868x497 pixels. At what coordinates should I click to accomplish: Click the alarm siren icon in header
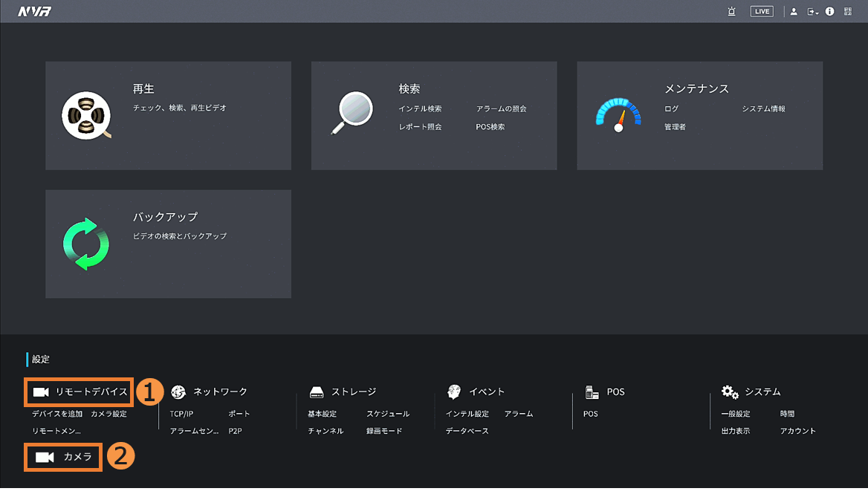732,11
